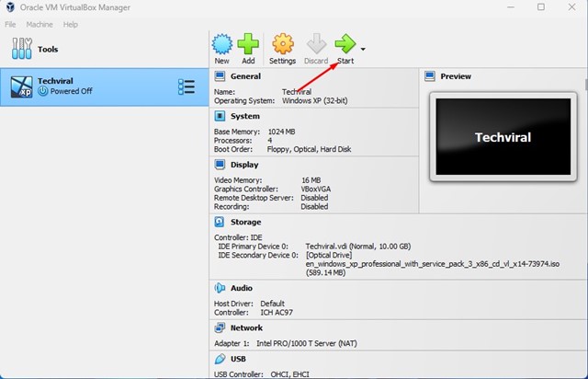The width and height of the screenshot is (588, 379).
Task: Open the Help menu
Action: [71, 24]
